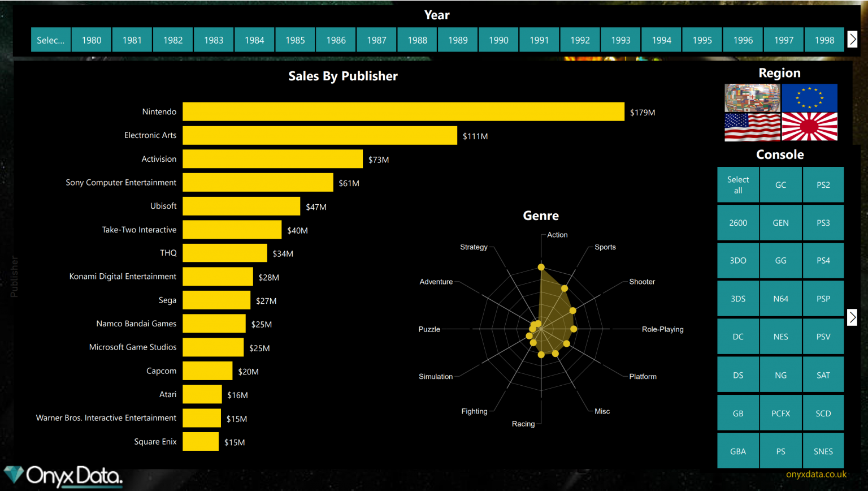
Task: Filter consoles by 3DO
Action: 738,260
